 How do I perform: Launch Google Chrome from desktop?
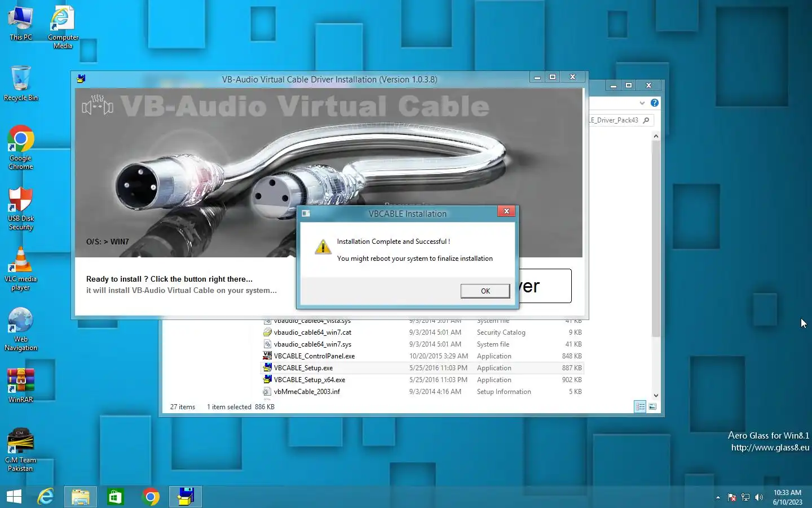[21, 147]
